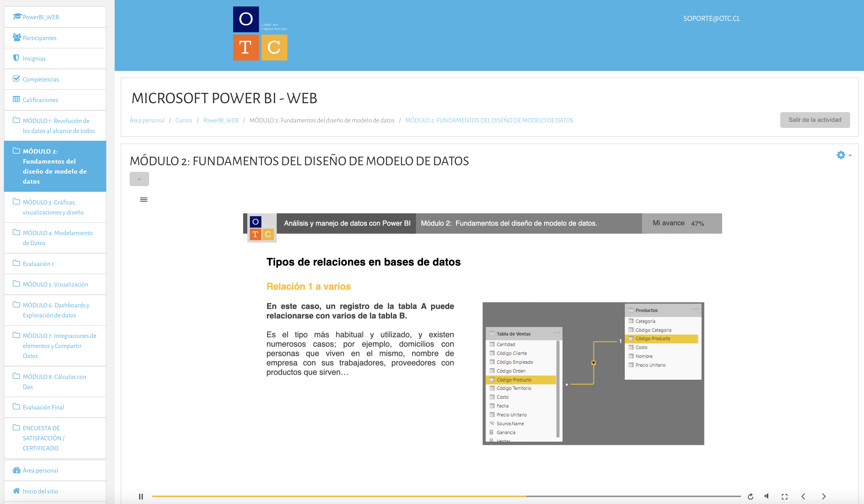This screenshot has height=504, width=864.
Task: Open PowerBI_WEB breadcrumb link
Action: [x=221, y=120]
